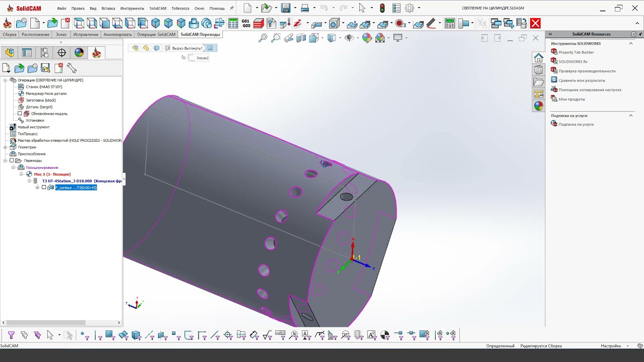644x362 pixels.
Task: Click the calculator icon in the SolidCAM toolbar
Action: [233, 23]
